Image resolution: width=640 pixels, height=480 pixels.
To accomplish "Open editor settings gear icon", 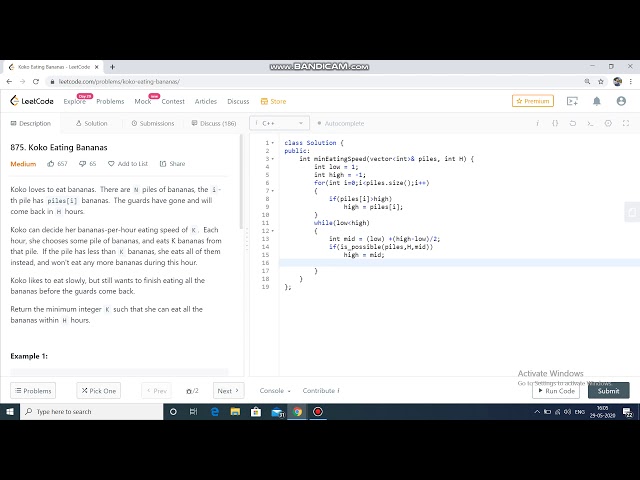I will [608, 123].
